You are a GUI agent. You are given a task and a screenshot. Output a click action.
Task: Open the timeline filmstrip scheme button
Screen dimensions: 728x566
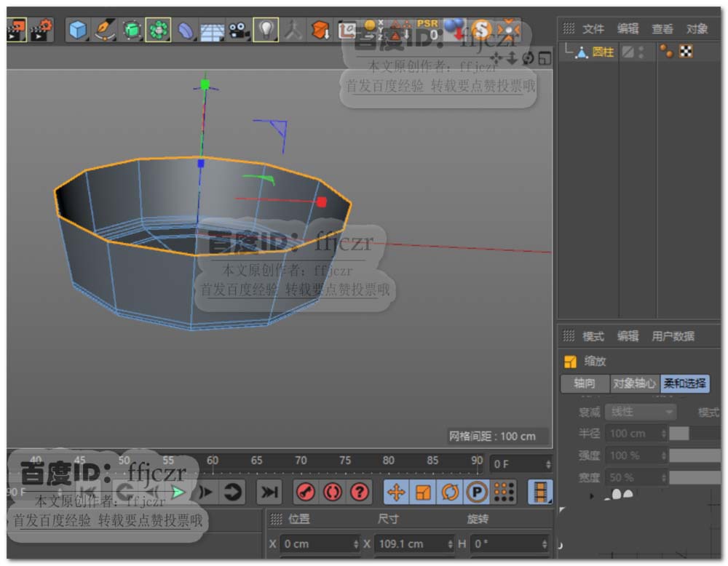540,492
